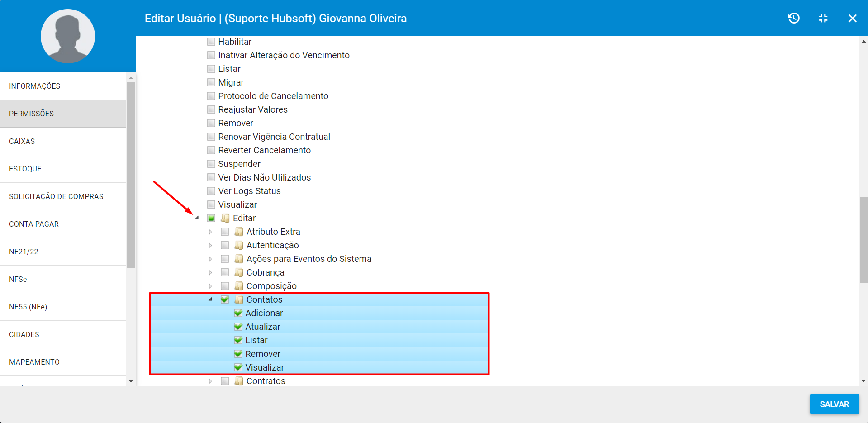Enable Ver Dias Não Utilizados checkbox
The image size is (868, 423).
click(x=211, y=177)
